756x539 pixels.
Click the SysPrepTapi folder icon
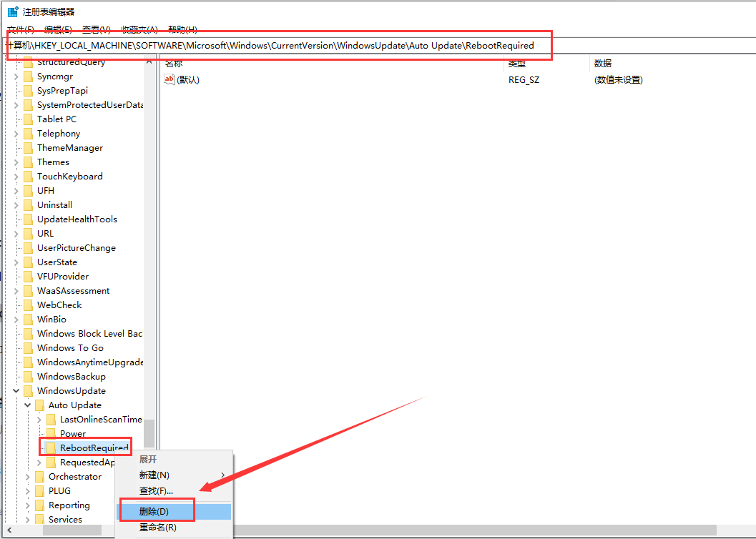[29, 91]
